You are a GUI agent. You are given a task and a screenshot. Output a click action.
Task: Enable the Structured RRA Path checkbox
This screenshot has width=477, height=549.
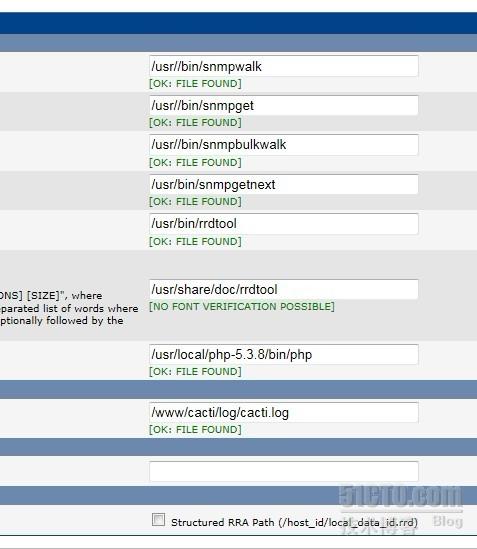158,520
